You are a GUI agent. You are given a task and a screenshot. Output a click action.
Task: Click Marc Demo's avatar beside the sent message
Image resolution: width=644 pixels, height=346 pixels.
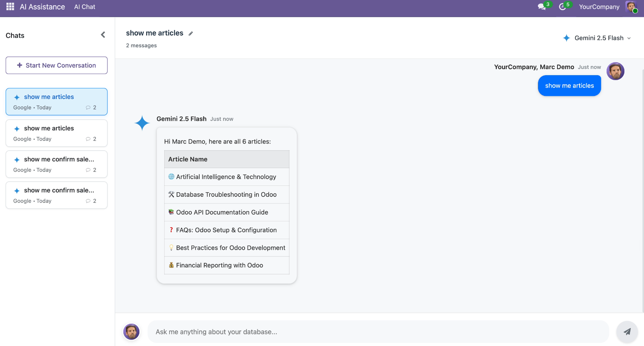615,71
